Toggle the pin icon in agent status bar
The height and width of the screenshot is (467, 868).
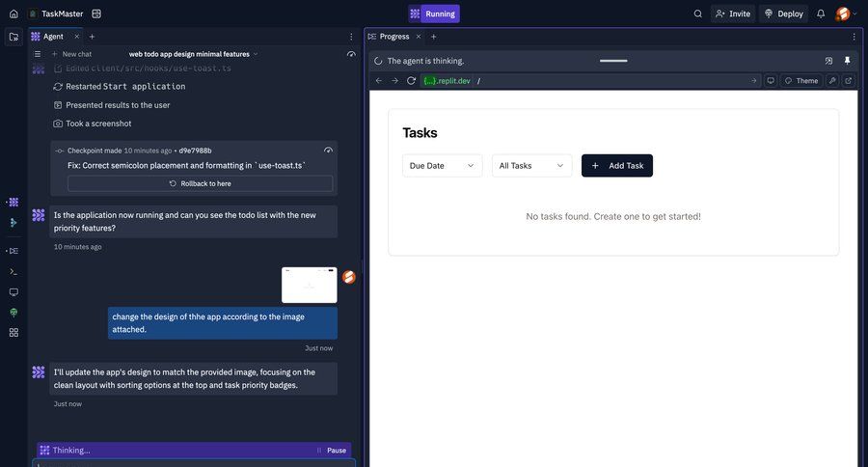847,61
